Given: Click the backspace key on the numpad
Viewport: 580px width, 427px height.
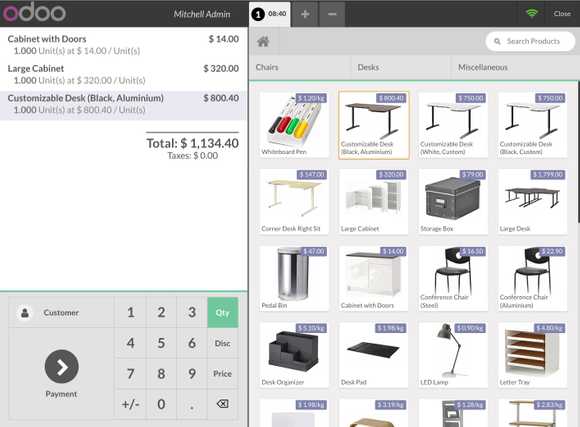Looking at the screenshot, I should 222,404.
